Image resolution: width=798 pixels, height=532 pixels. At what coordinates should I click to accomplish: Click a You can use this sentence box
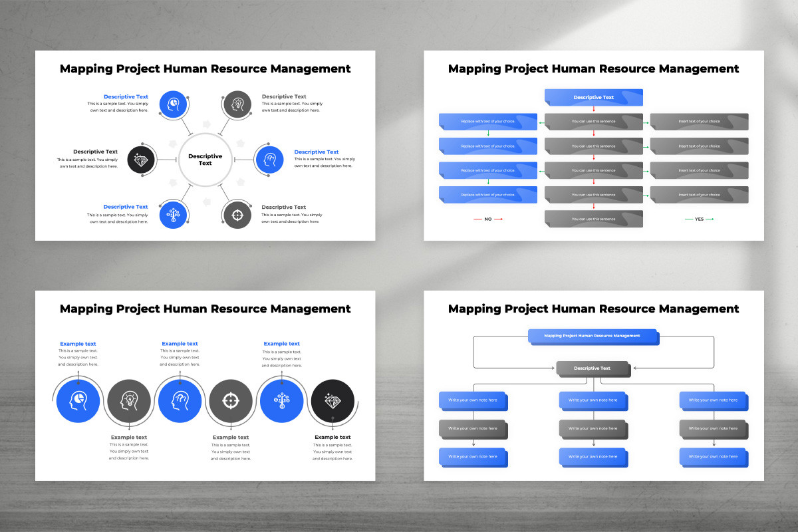(594, 121)
